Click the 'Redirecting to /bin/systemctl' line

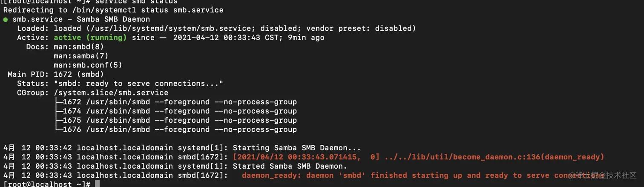pyautogui.click(x=113, y=10)
